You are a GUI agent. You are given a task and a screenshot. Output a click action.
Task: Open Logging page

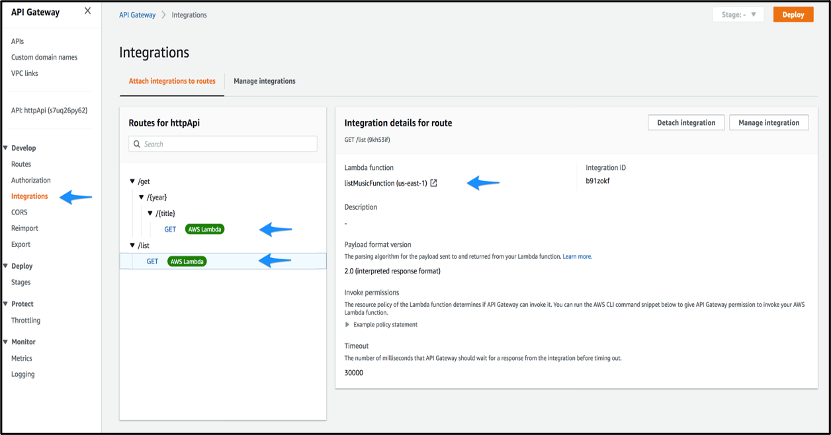click(x=23, y=374)
